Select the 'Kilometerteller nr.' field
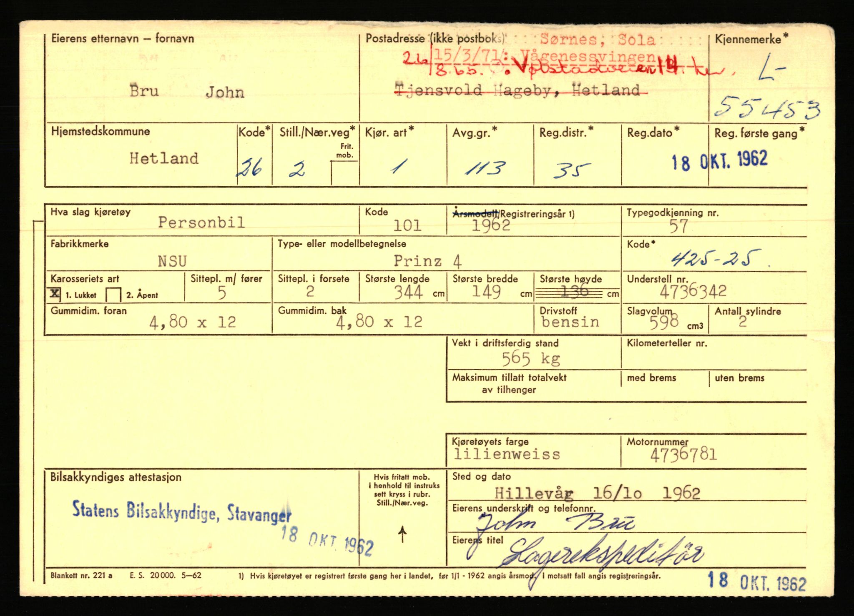Screen dimensions: 854x616 pyautogui.click(x=713, y=353)
